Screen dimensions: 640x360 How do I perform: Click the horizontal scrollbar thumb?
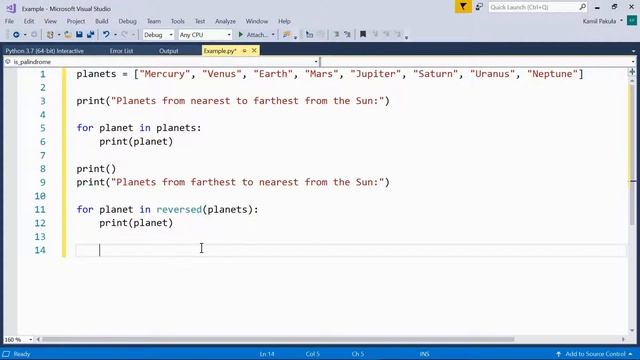278,340
